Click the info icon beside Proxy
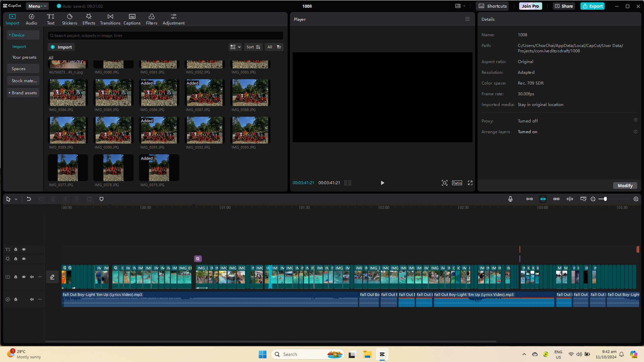 click(x=636, y=120)
